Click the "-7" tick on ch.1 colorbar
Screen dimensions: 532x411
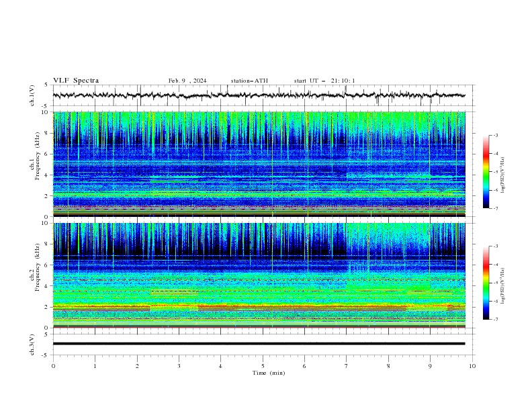coord(496,208)
